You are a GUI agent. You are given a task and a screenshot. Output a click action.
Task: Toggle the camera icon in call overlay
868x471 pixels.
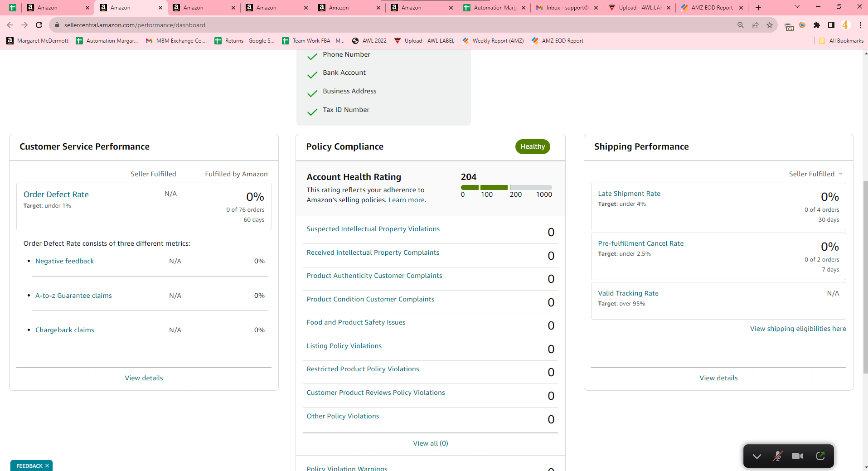point(797,456)
